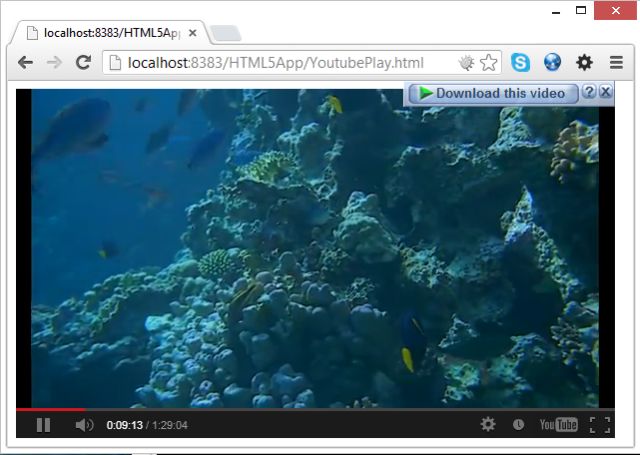Image resolution: width=640 pixels, height=455 pixels.
Task: Click the Download this video button
Action: tap(493, 93)
